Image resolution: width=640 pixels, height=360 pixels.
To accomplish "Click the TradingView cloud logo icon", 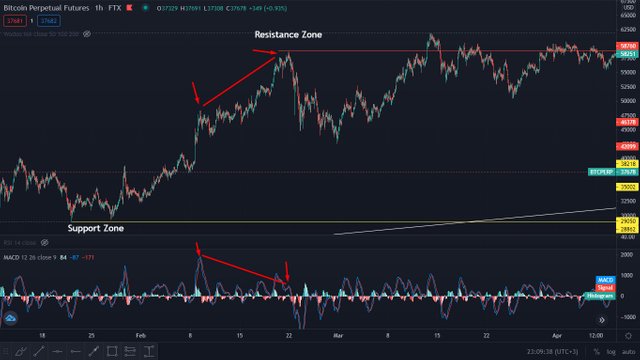I will pos(10,318).
